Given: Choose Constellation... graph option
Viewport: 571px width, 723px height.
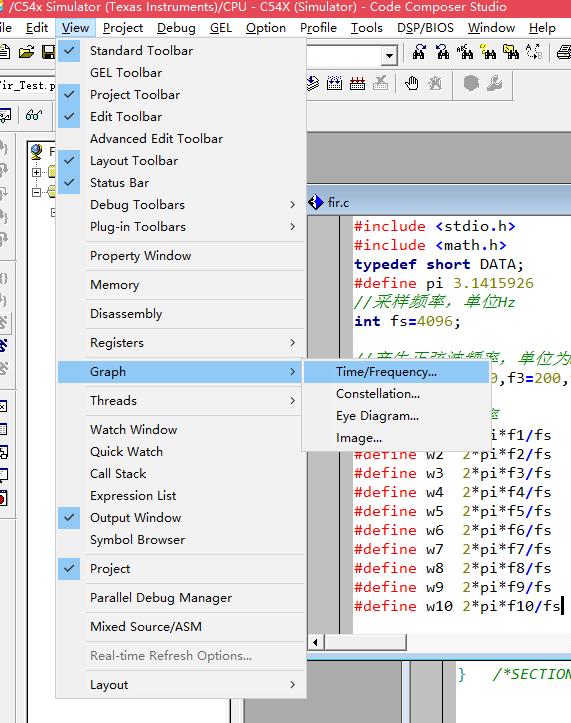Looking at the screenshot, I should click(x=397, y=394).
